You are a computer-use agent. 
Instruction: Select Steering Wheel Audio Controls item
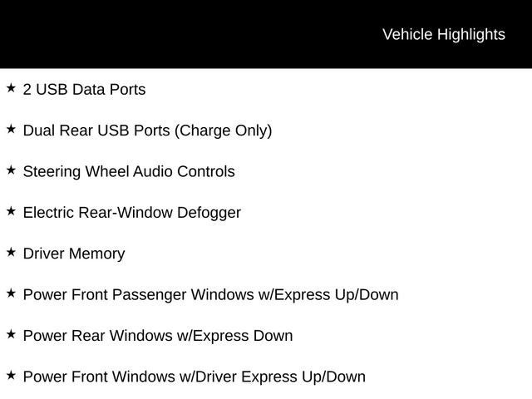129,172
